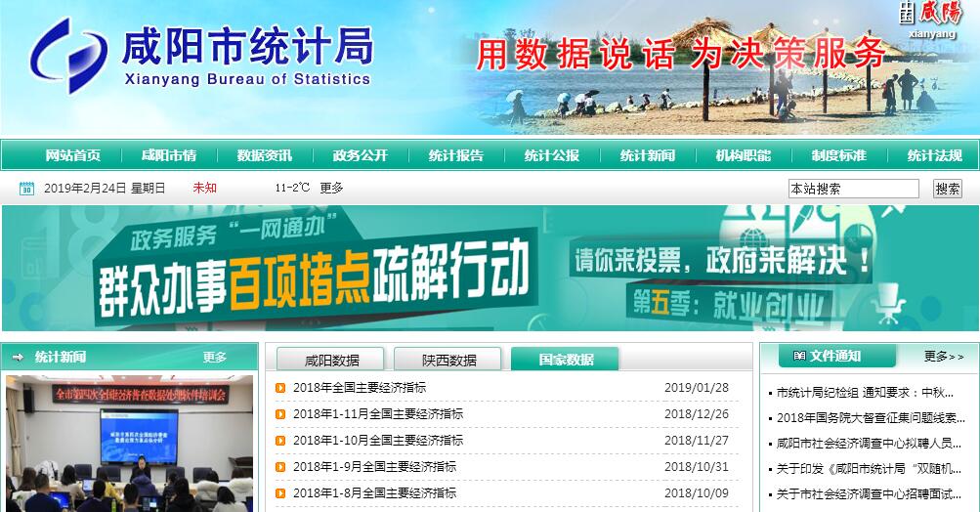Viewport: 980px width, 512px height.
Task: Open the 政务公开 navigation menu item
Action: click(x=360, y=155)
